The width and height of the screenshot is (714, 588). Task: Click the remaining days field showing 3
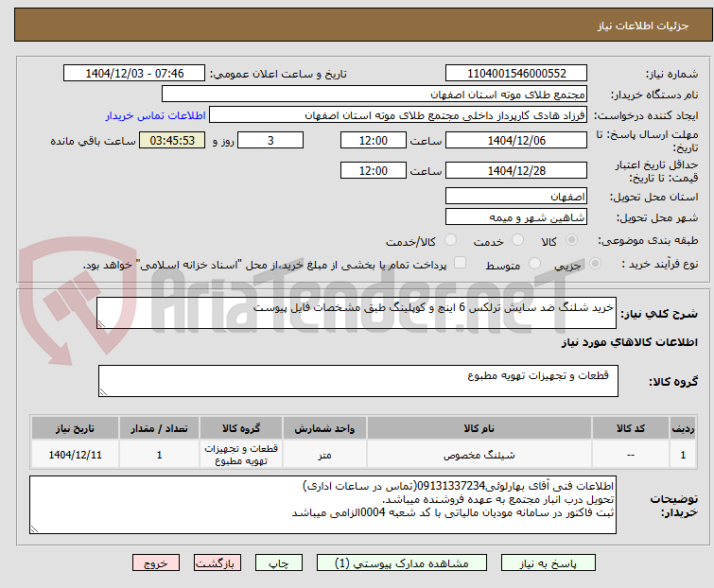coord(270,140)
